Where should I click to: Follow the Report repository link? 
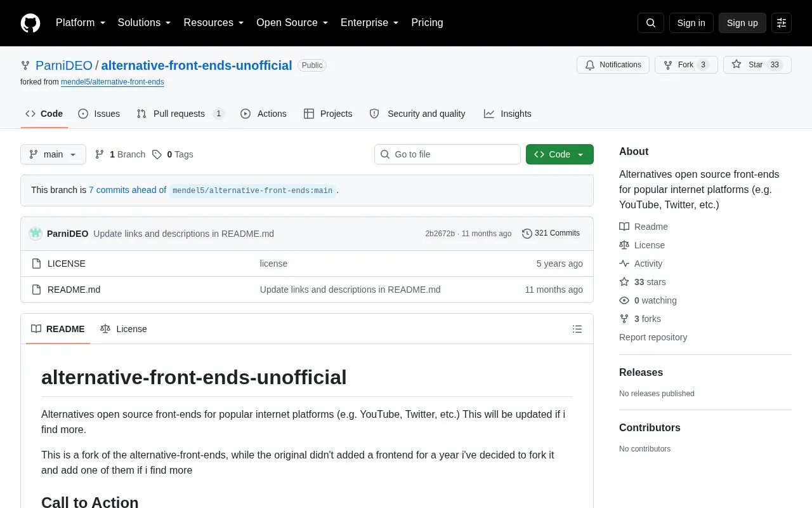tap(653, 337)
